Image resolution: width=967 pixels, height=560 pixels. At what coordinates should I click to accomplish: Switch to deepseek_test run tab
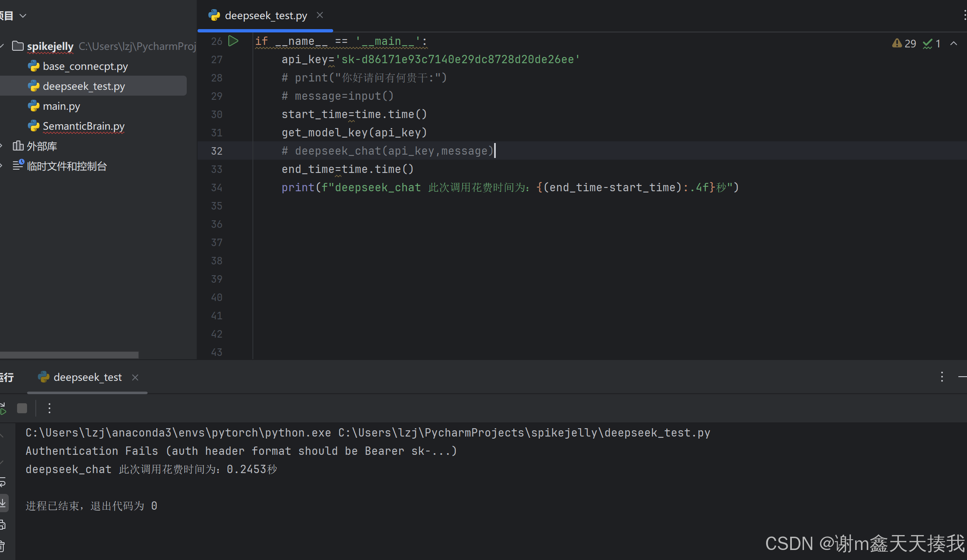click(x=87, y=377)
